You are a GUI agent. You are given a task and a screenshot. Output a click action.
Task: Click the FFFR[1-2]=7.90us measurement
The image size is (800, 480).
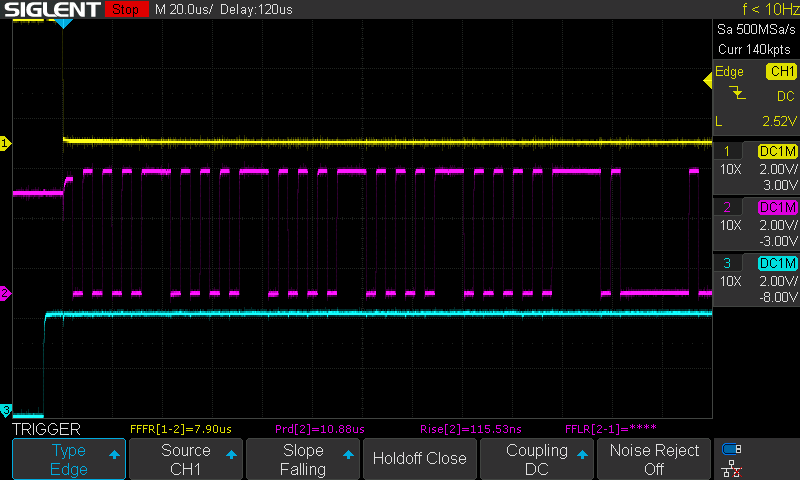[181, 429]
